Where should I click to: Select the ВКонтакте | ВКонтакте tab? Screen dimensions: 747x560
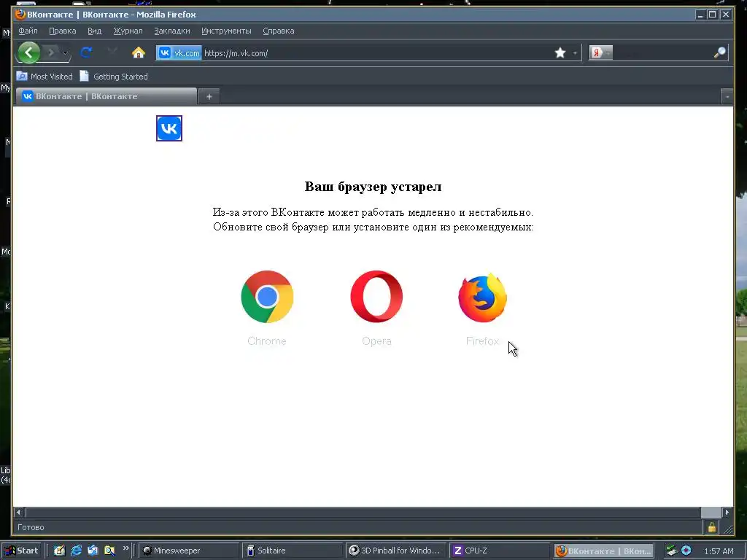(107, 96)
